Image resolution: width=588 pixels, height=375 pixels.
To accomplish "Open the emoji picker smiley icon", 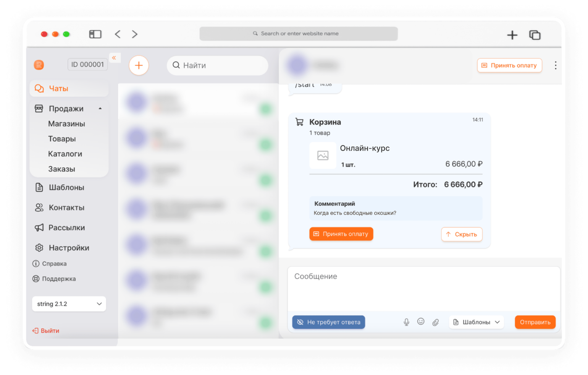I will point(421,322).
